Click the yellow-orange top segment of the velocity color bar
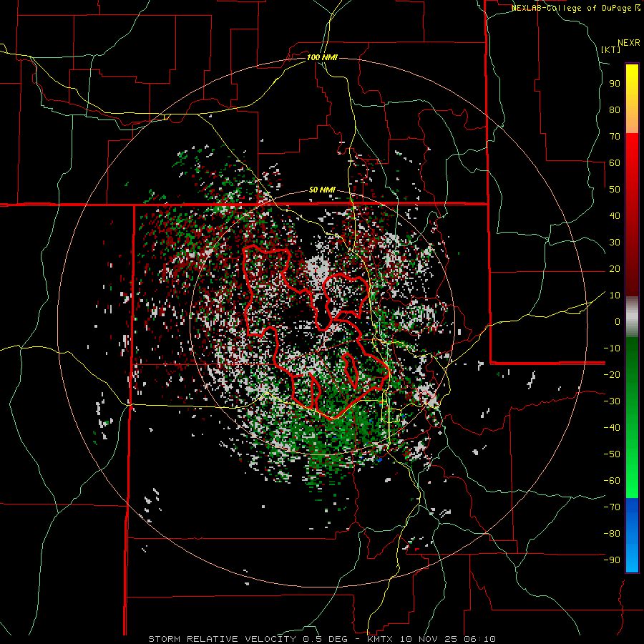The image size is (644, 644). (x=632, y=99)
